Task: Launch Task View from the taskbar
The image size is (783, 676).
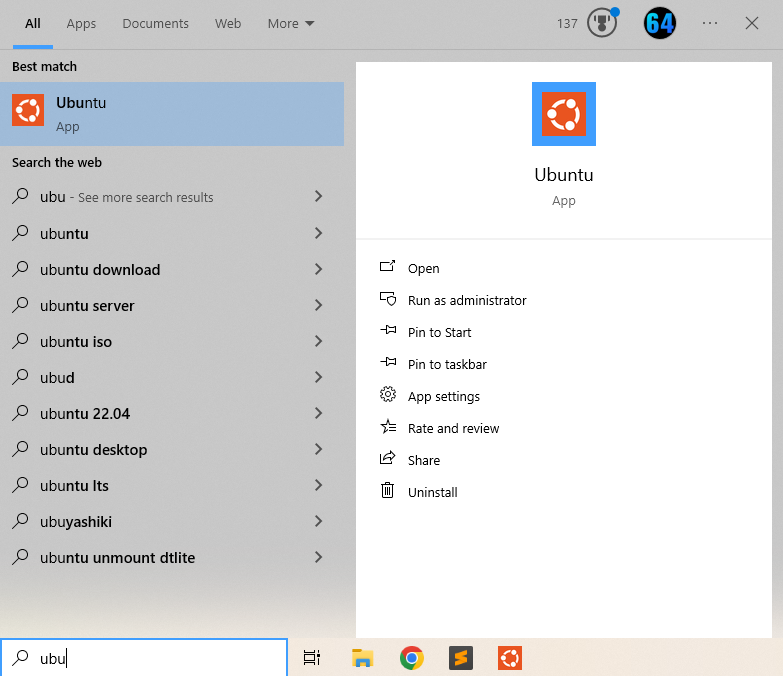Action: pos(312,658)
